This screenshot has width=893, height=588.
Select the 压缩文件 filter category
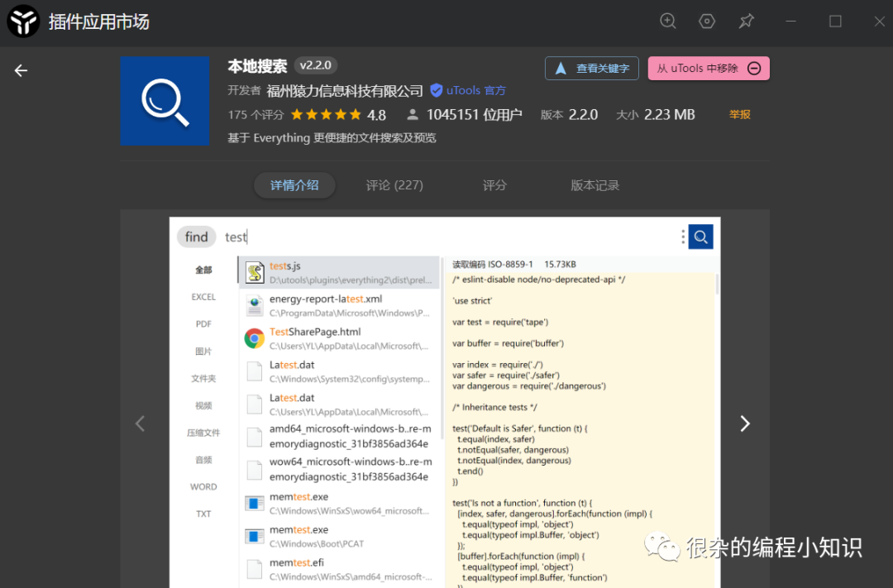click(203, 433)
